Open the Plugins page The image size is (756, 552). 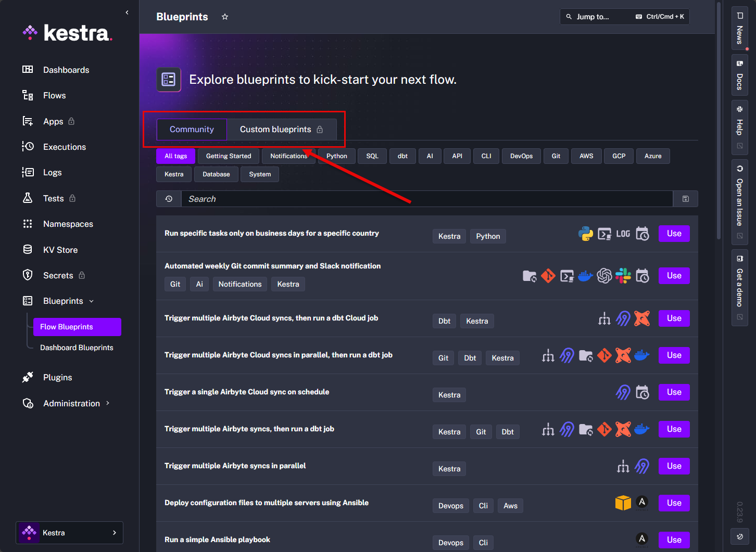coord(58,377)
